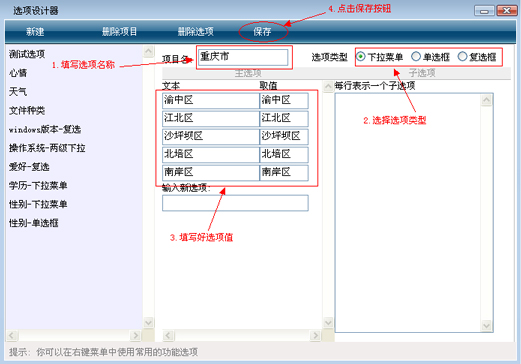The image size is (521, 364).
Task: Select 性别-单选框 list item
Action: (x=34, y=223)
